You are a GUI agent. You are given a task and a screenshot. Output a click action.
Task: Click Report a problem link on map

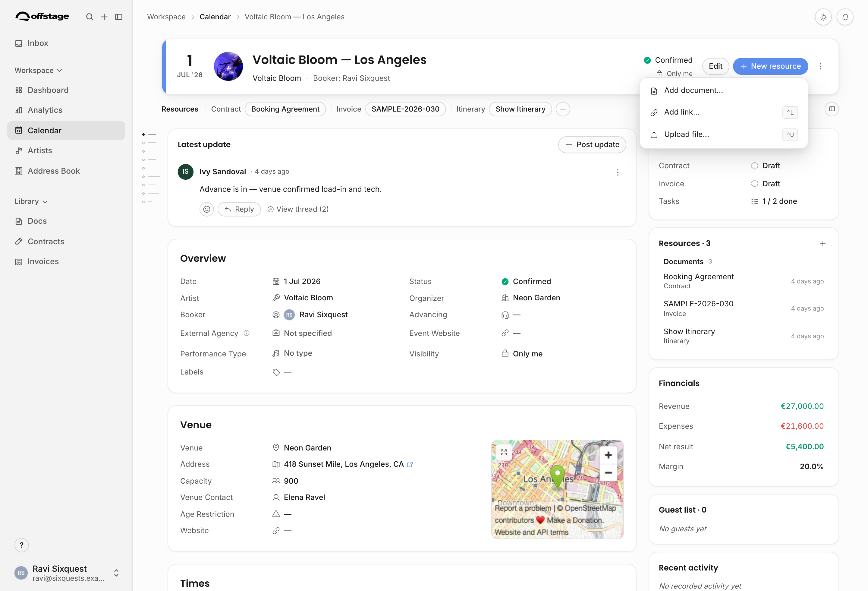[x=523, y=508]
